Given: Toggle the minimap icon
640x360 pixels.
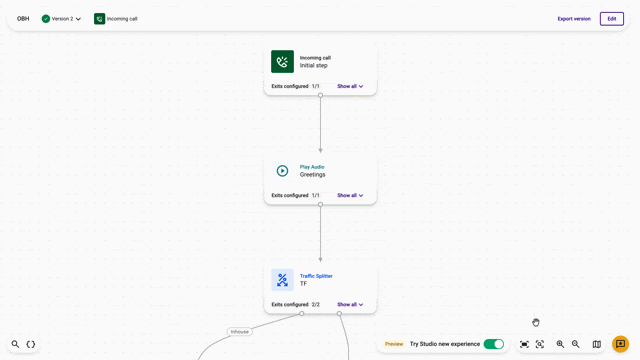Looking at the screenshot, I should coord(596,344).
